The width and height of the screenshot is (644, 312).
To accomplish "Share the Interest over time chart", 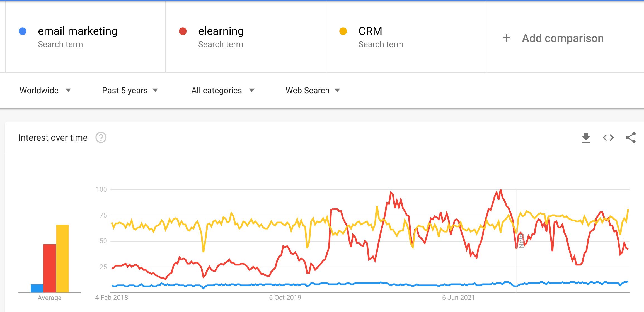I will coord(631,138).
